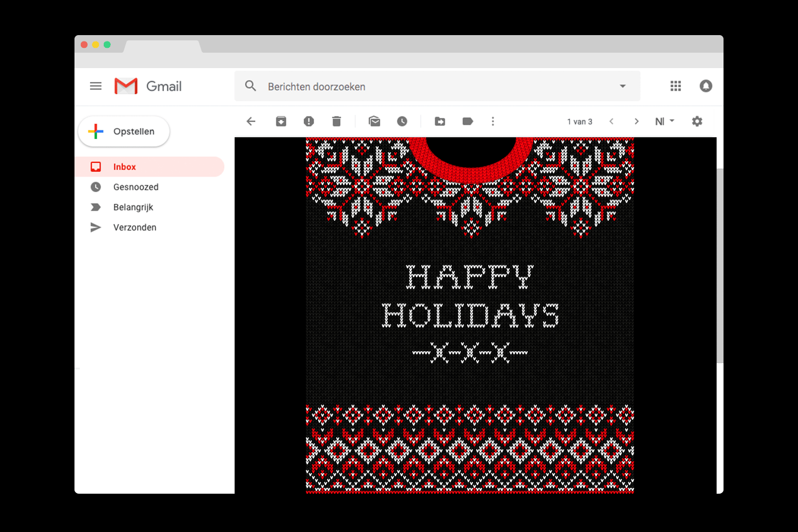Click the Gesnoozed clock icon in sidebar
This screenshot has width=798, height=532.
point(96,187)
